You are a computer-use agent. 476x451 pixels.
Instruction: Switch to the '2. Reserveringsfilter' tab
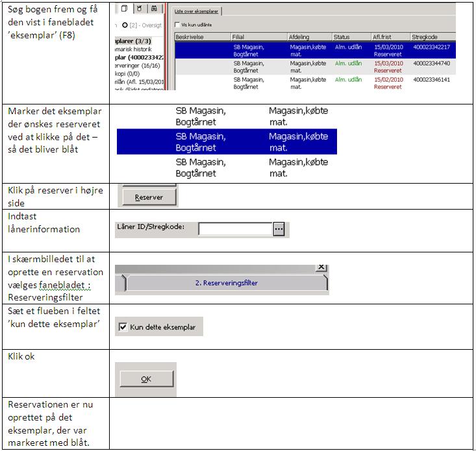click(225, 283)
